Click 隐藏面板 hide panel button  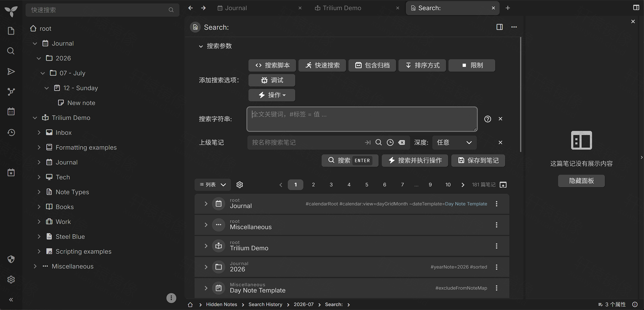[x=581, y=181]
